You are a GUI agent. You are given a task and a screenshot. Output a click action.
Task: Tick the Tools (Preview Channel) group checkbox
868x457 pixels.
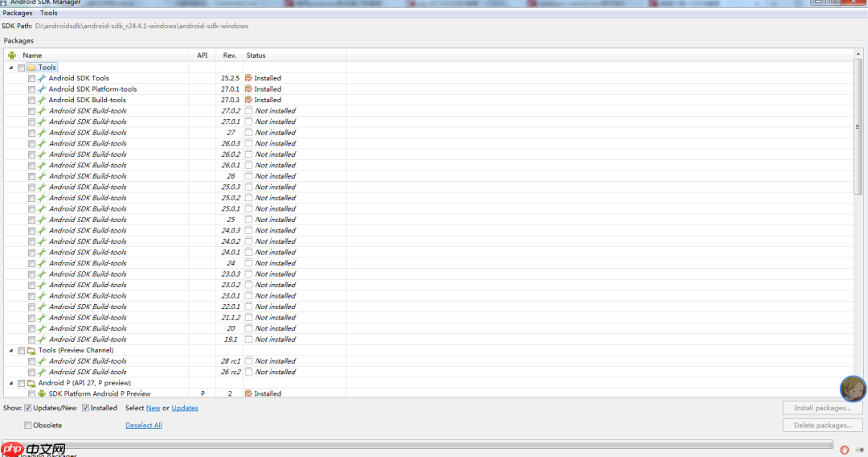[x=21, y=351]
